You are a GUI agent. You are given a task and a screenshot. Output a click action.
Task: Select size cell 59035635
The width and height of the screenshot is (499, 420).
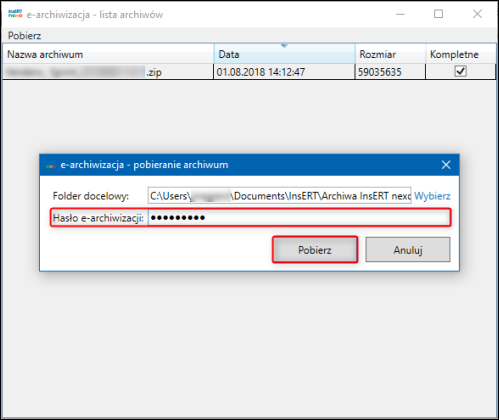click(x=390, y=72)
